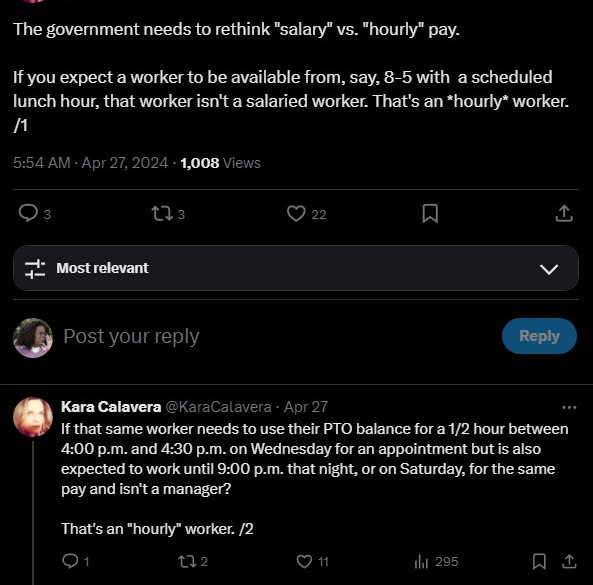Open the Kara Calavera display name link
The height and width of the screenshot is (585, 593).
pos(111,407)
